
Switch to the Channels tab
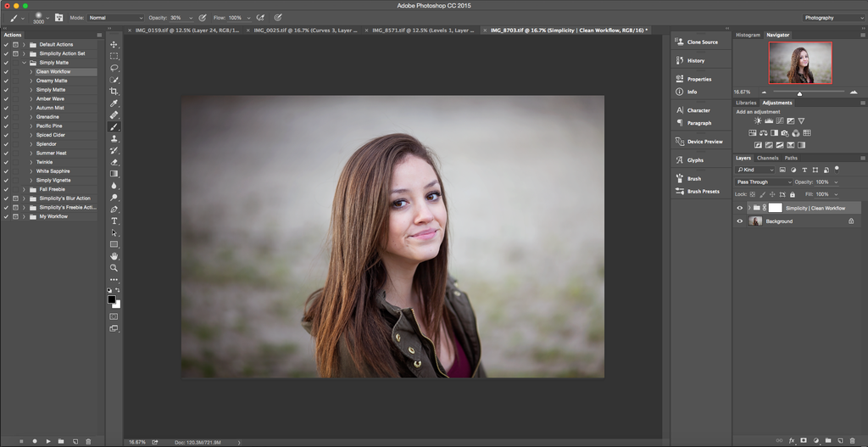[767, 158]
